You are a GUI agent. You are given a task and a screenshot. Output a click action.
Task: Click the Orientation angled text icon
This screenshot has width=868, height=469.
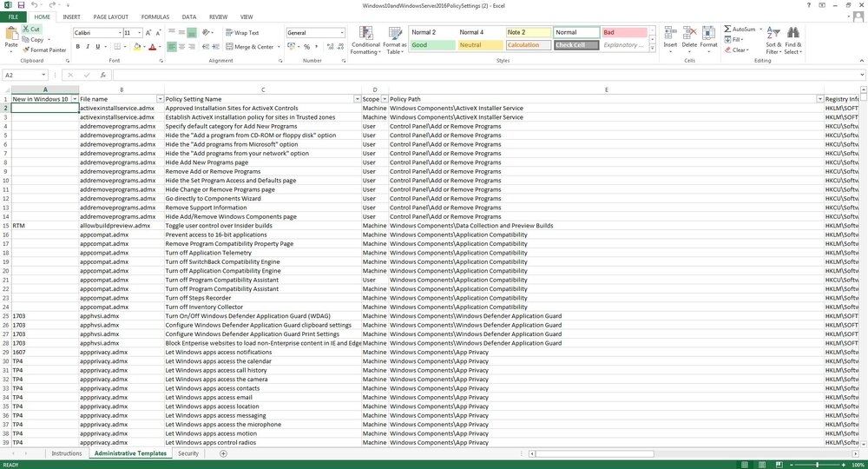[206, 33]
